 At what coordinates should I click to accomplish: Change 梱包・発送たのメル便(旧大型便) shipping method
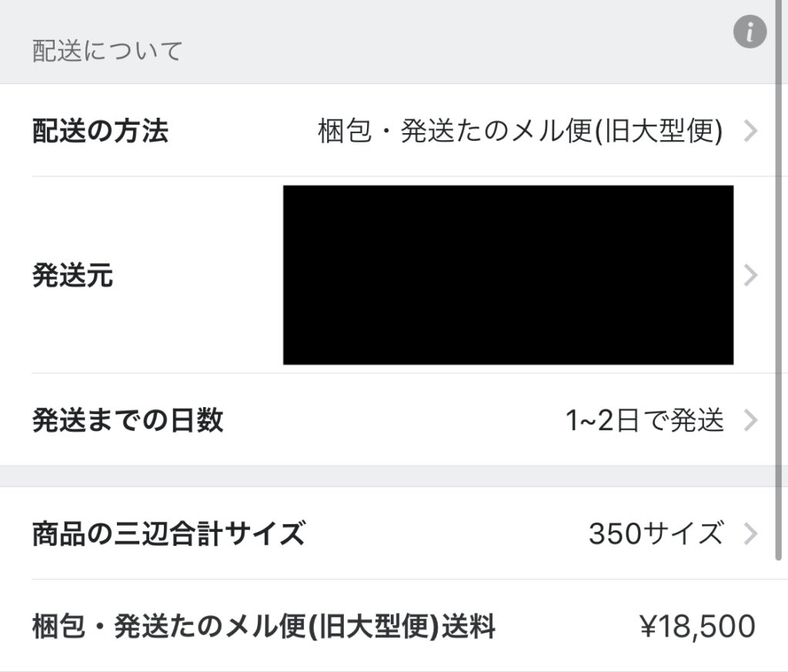[x=520, y=131]
